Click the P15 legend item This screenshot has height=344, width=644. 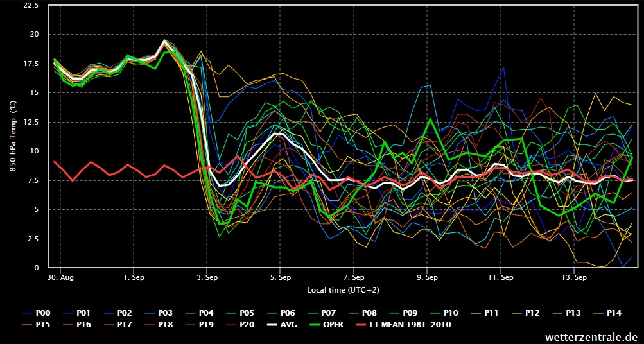tap(36, 325)
